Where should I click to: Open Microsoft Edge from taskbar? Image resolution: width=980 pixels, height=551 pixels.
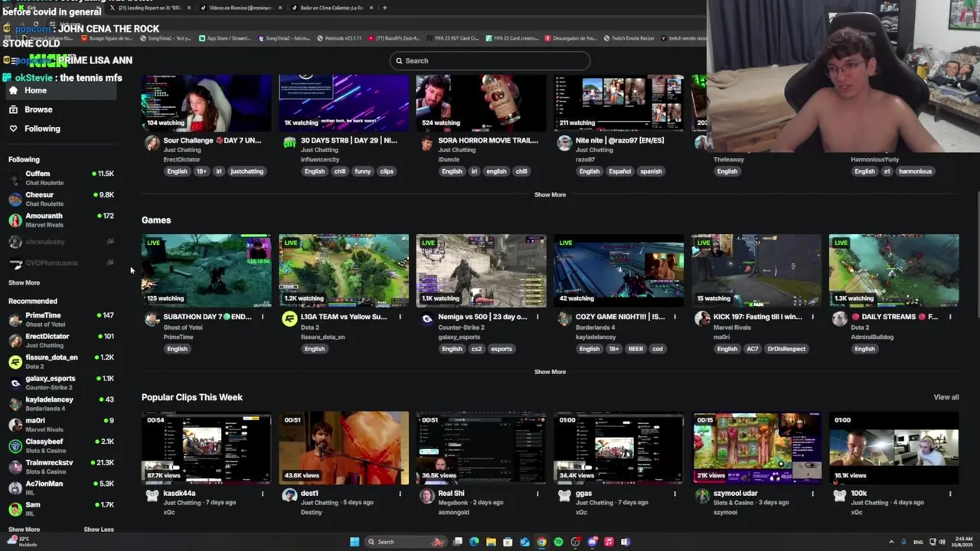(x=475, y=542)
